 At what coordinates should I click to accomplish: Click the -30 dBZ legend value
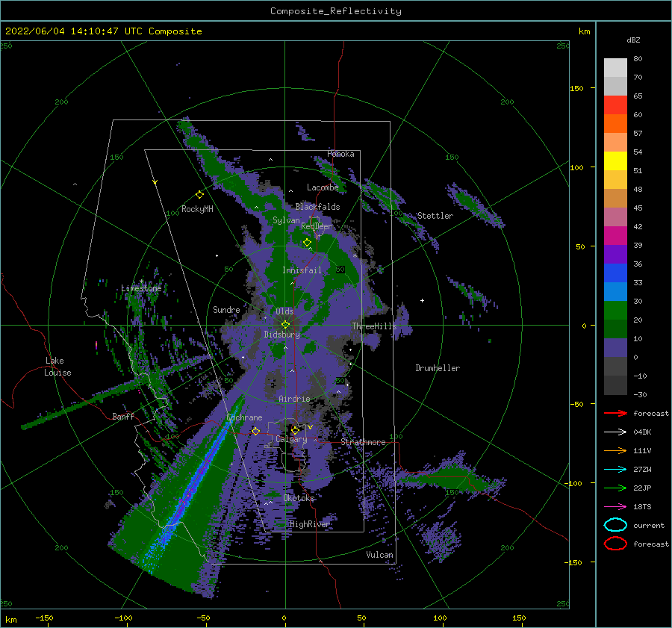tap(640, 394)
